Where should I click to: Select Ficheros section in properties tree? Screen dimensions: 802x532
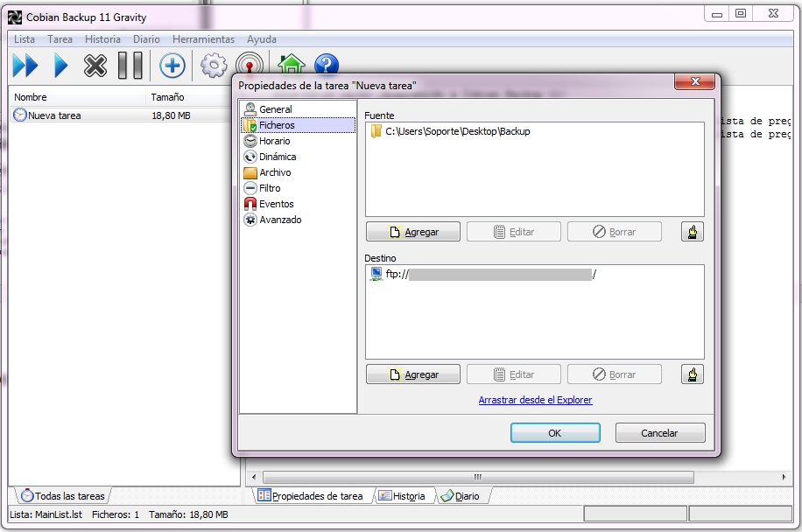coord(299,125)
